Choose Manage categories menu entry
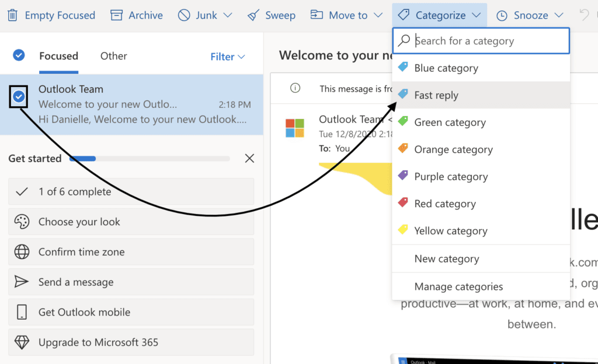Viewport: 598px width, 364px height. pyautogui.click(x=458, y=286)
